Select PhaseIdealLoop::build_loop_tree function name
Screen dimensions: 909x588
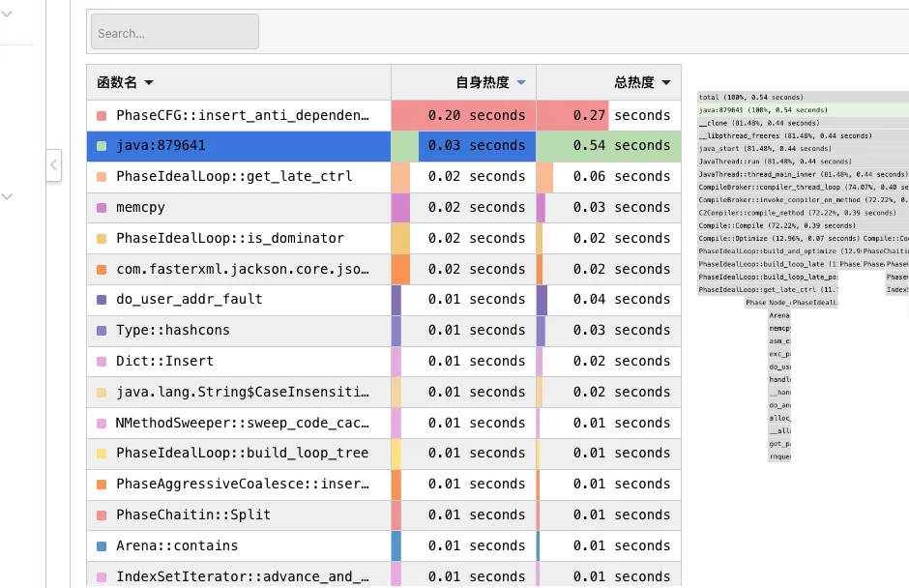click(x=243, y=453)
